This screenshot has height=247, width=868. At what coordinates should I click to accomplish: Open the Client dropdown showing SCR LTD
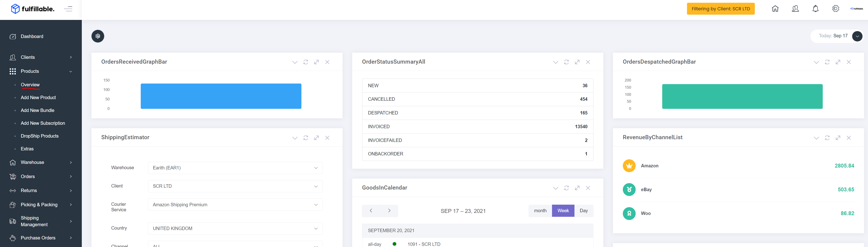click(235, 186)
